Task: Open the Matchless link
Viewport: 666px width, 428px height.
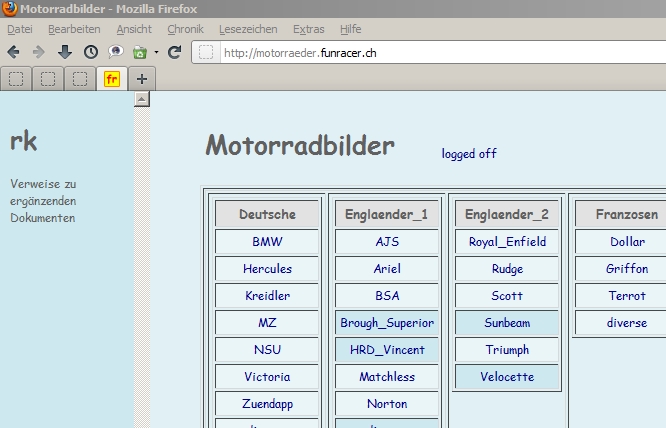Action: tap(387, 377)
